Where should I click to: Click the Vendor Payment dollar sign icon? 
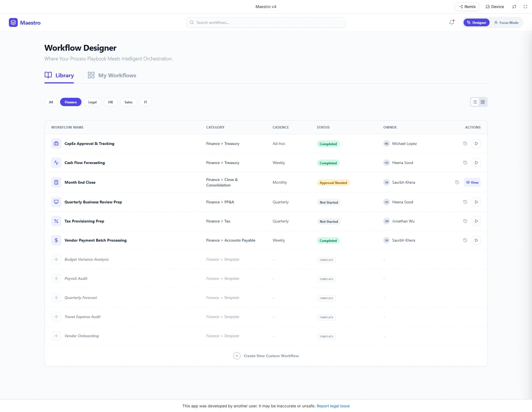click(56, 240)
